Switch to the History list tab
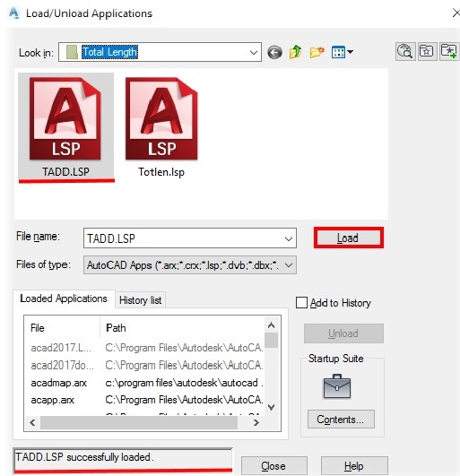The width and height of the screenshot is (460, 476). [140, 300]
